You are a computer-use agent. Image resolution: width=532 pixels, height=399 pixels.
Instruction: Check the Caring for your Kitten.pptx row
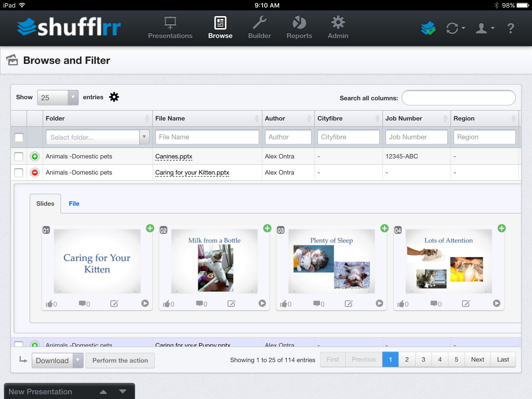click(19, 173)
